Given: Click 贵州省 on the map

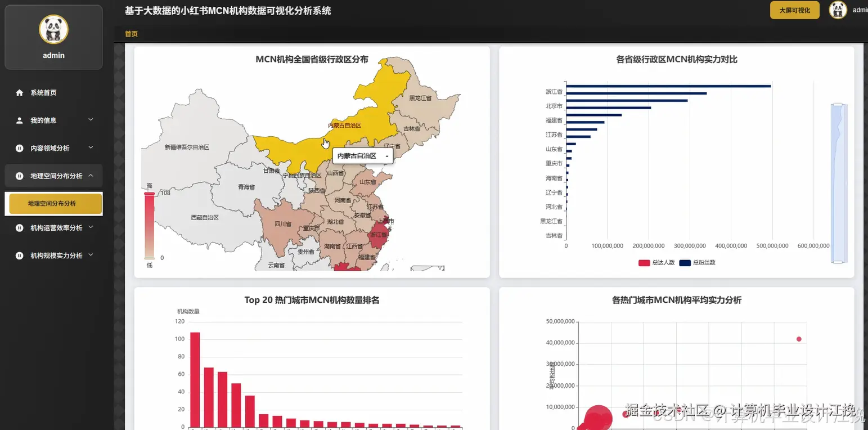Looking at the screenshot, I should [x=306, y=252].
